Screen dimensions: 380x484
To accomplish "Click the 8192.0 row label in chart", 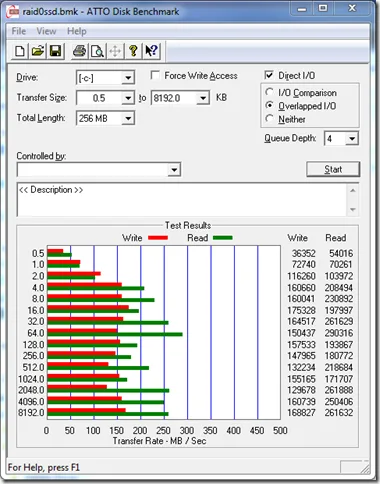I will tap(31, 413).
